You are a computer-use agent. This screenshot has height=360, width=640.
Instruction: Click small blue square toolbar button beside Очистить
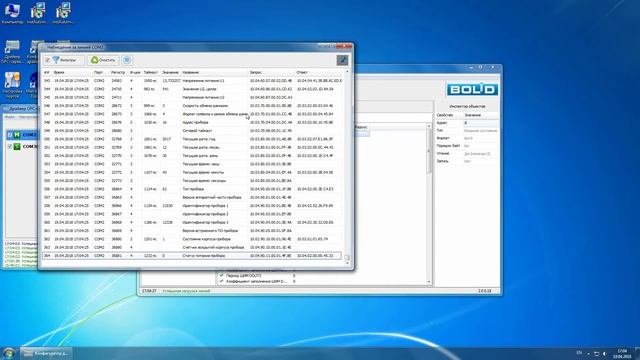click(127, 60)
